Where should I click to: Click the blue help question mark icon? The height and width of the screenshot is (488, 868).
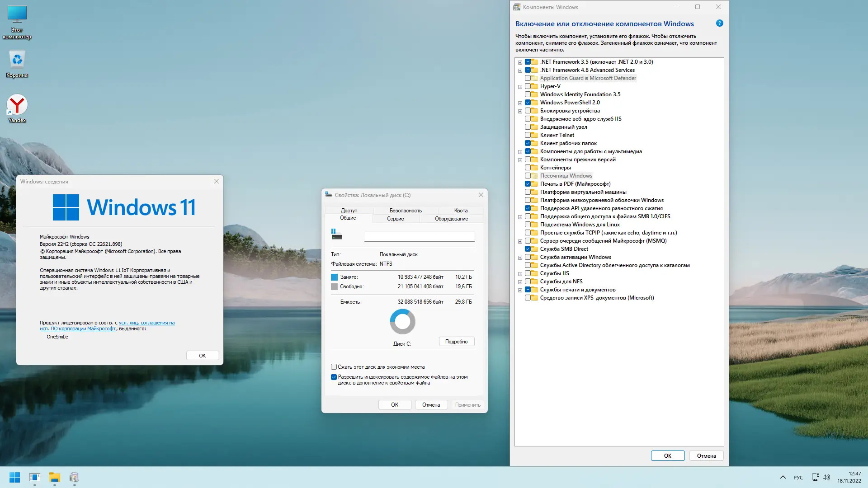coord(719,23)
